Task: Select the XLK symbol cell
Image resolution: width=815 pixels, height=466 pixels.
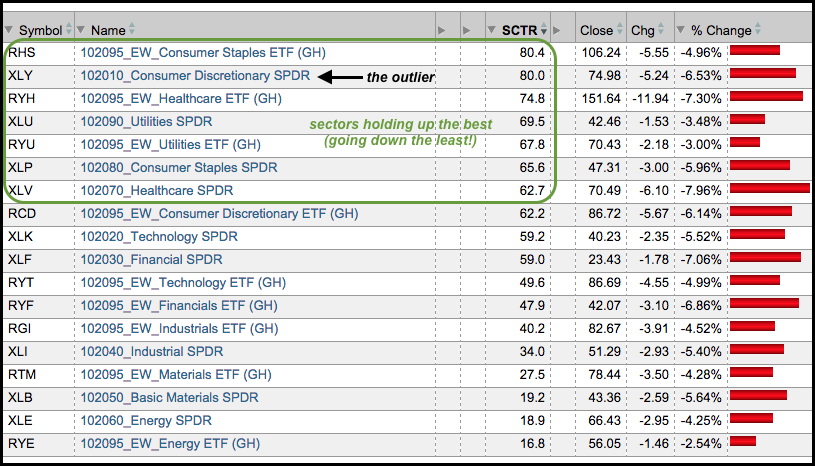Action: (x=21, y=237)
